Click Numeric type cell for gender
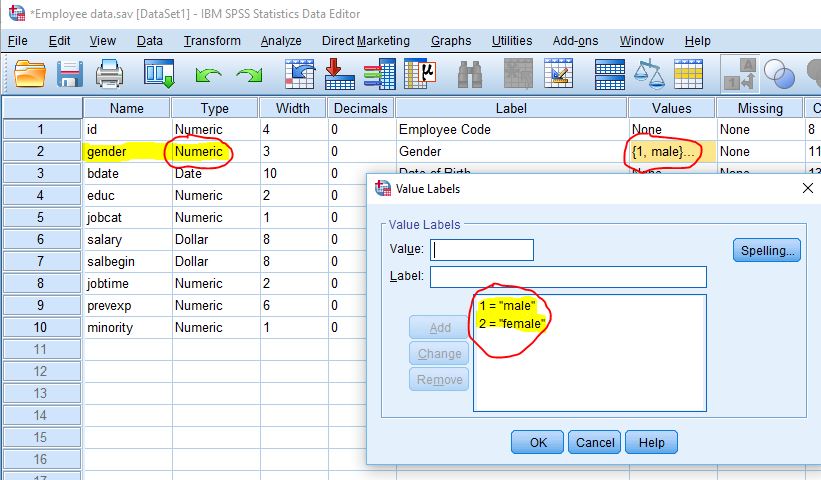 pyautogui.click(x=215, y=152)
